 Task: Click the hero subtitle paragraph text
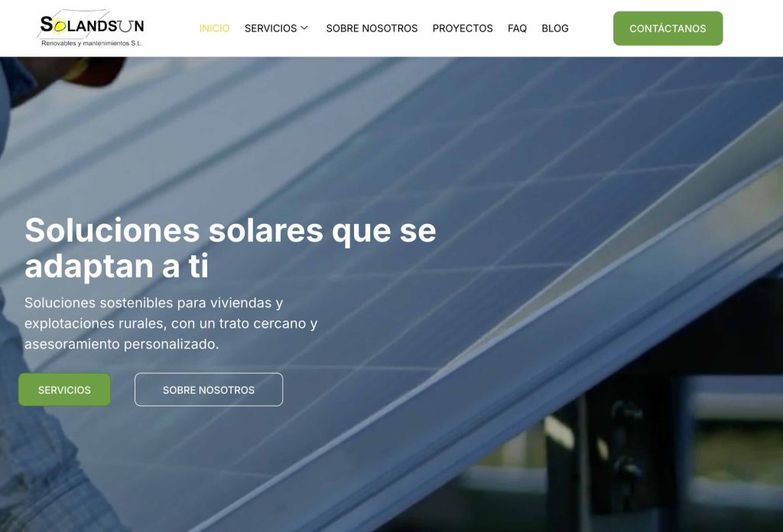pos(171,323)
